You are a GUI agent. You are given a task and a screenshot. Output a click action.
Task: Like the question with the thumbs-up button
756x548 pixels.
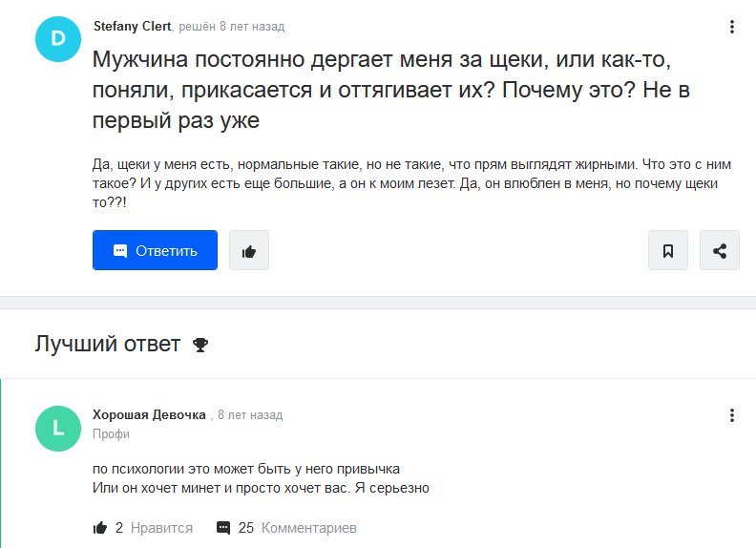click(249, 250)
